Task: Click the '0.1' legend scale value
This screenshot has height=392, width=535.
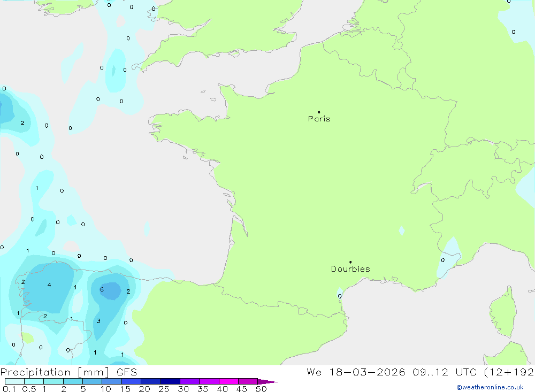Action: click(x=9, y=389)
